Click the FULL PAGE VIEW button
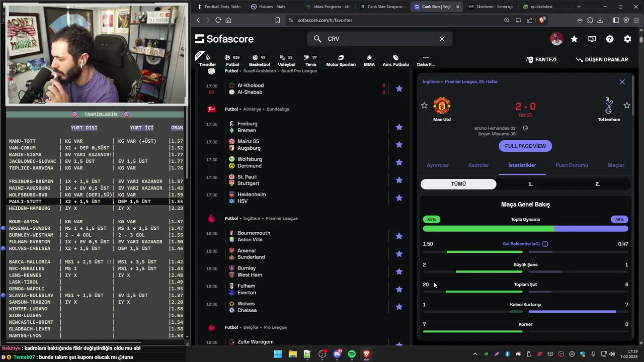Screen dimensions: 644x362 525,146
